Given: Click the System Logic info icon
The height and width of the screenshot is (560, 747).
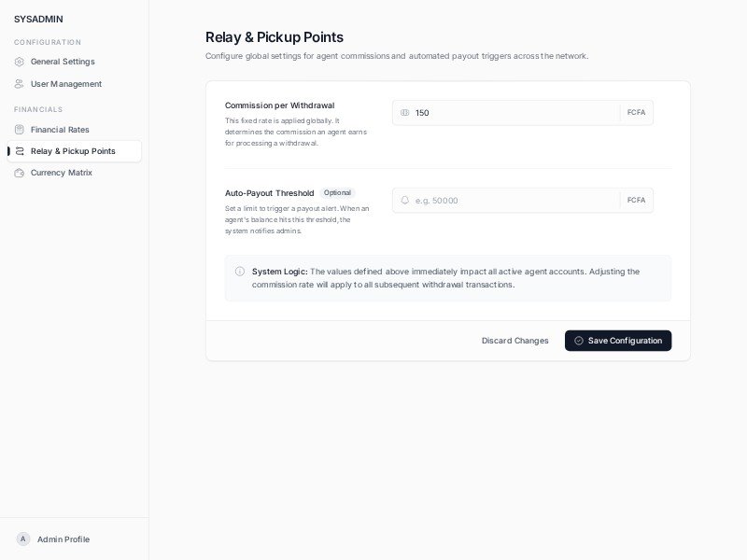Looking at the screenshot, I should [x=240, y=272].
